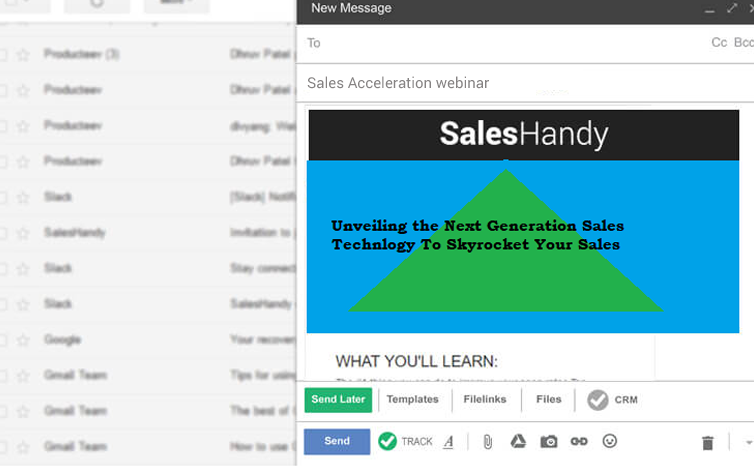Viewport: 754px width, 474px height.
Task: Open the Files option
Action: point(549,399)
